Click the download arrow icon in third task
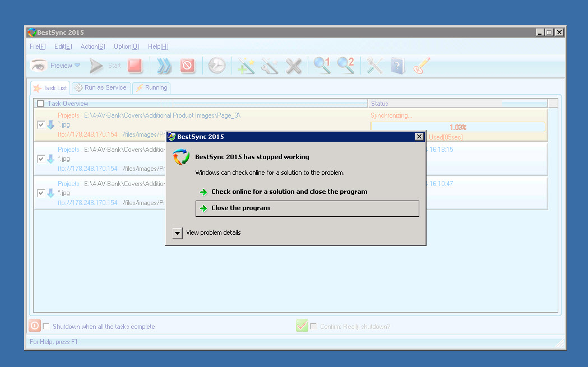This screenshot has width=588, height=367. 50,193
